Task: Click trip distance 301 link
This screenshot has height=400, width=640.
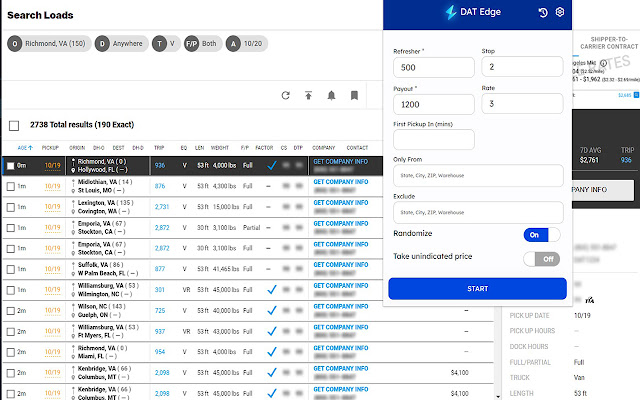Action: (x=160, y=290)
